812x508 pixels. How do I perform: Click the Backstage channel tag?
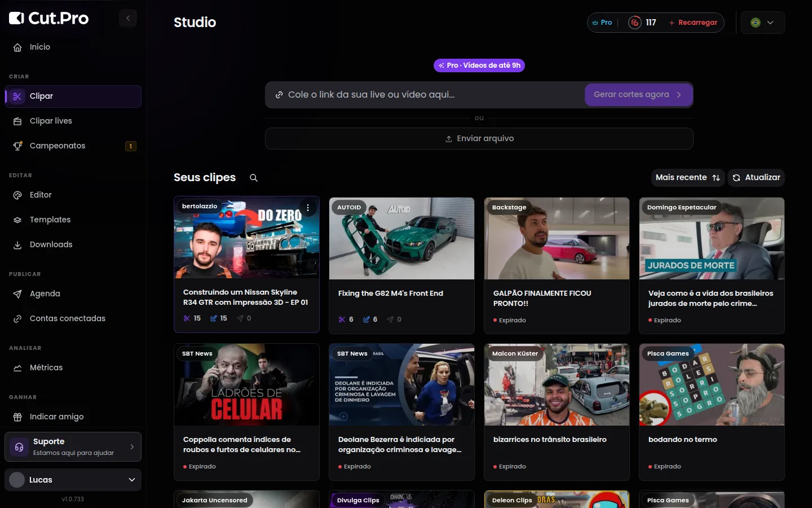pos(509,208)
